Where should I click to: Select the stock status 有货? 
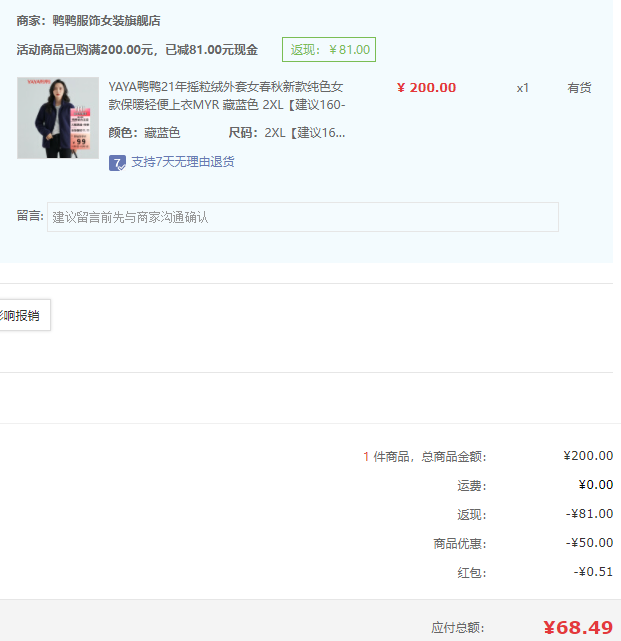click(x=579, y=88)
